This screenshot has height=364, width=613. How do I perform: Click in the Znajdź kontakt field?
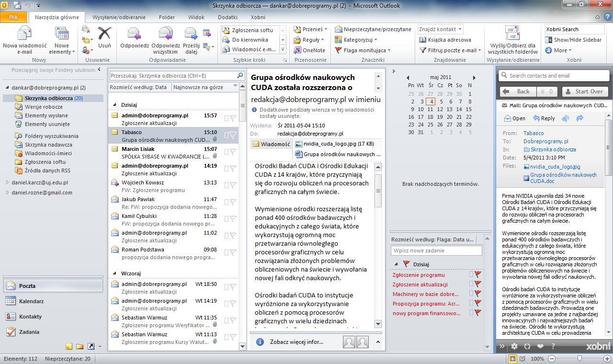click(x=440, y=29)
